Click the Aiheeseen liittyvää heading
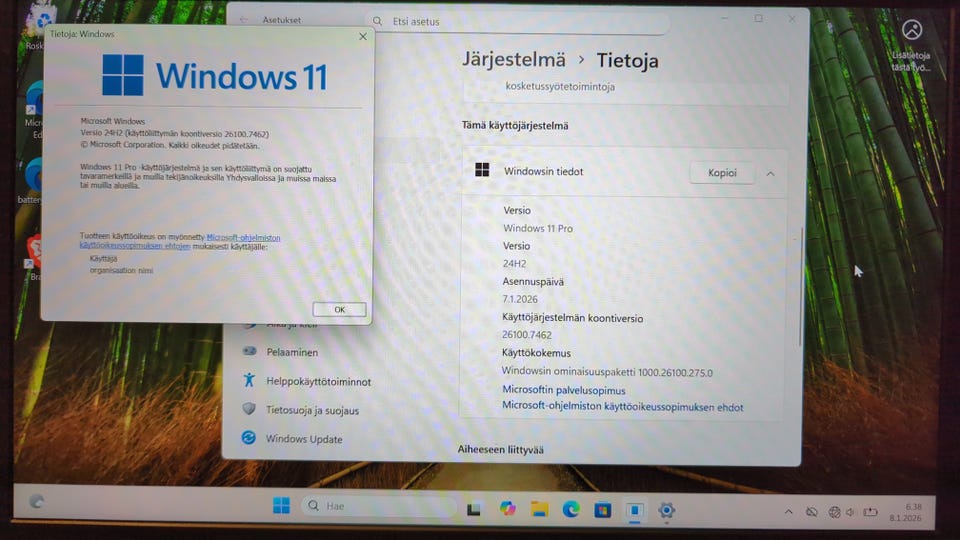This screenshot has height=540, width=960. pyautogui.click(x=500, y=449)
